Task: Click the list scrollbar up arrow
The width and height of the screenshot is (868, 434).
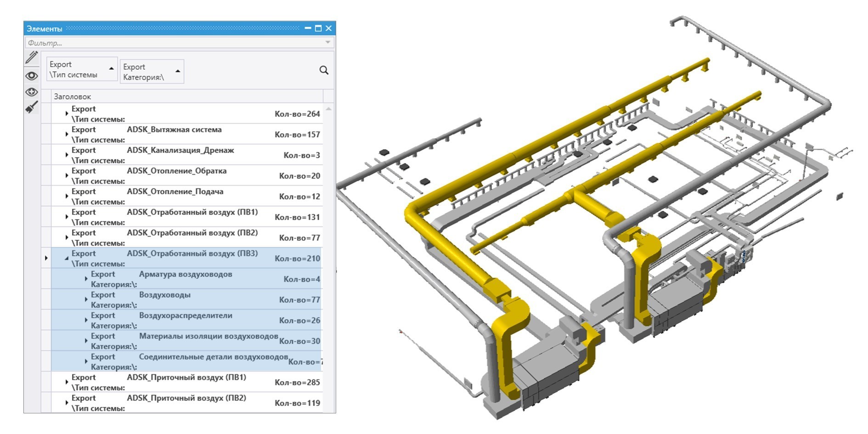Action: coord(328,109)
